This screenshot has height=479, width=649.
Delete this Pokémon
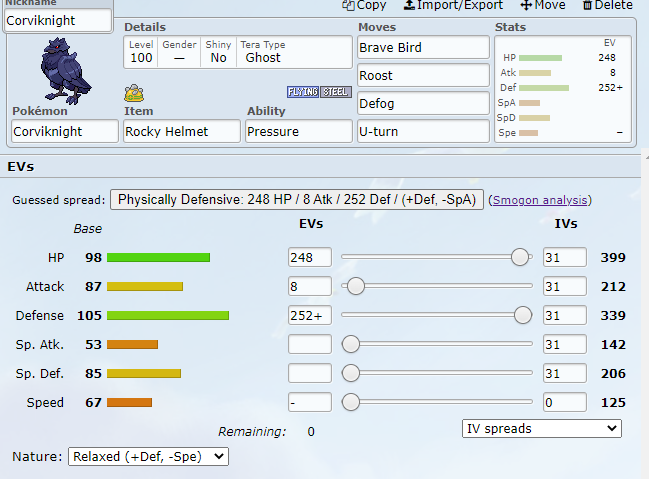(x=608, y=5)
